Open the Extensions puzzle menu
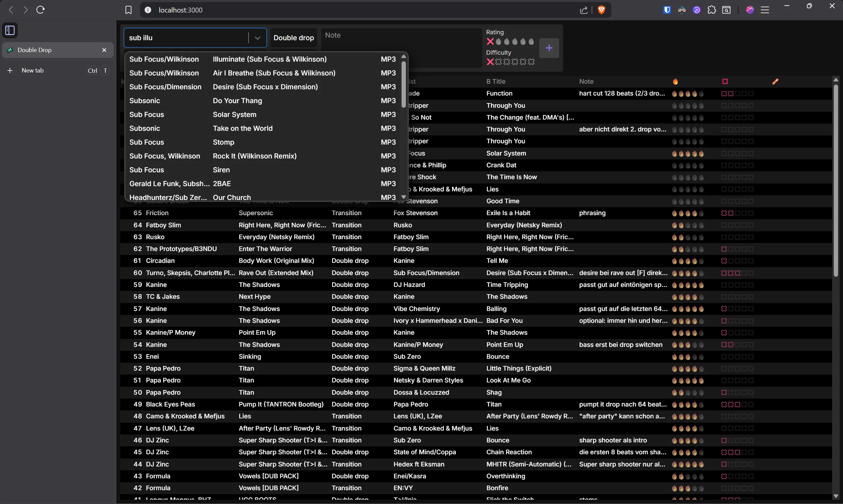Image resolution: width=843 pixels, height=504 pixels. pyautogui.click(x=712, y=10)
